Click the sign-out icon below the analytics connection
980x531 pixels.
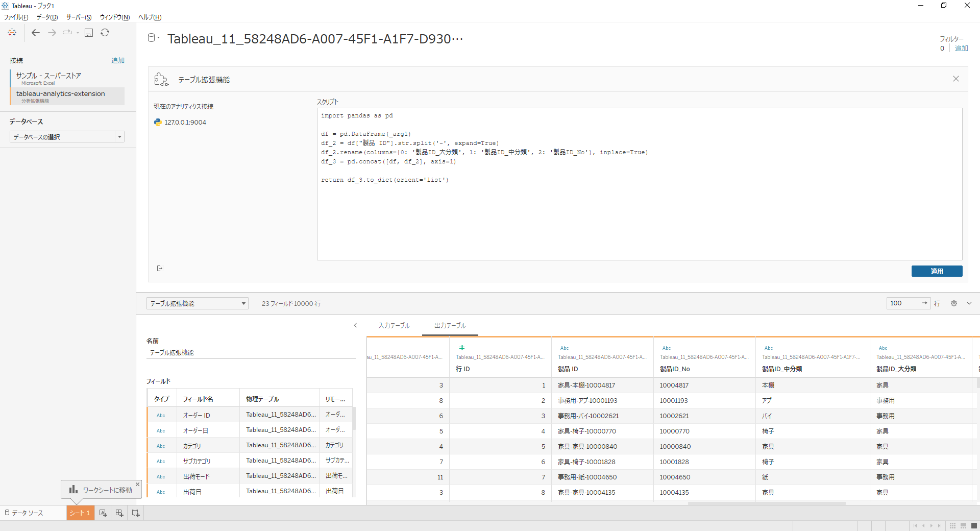(x=160, y=269)
